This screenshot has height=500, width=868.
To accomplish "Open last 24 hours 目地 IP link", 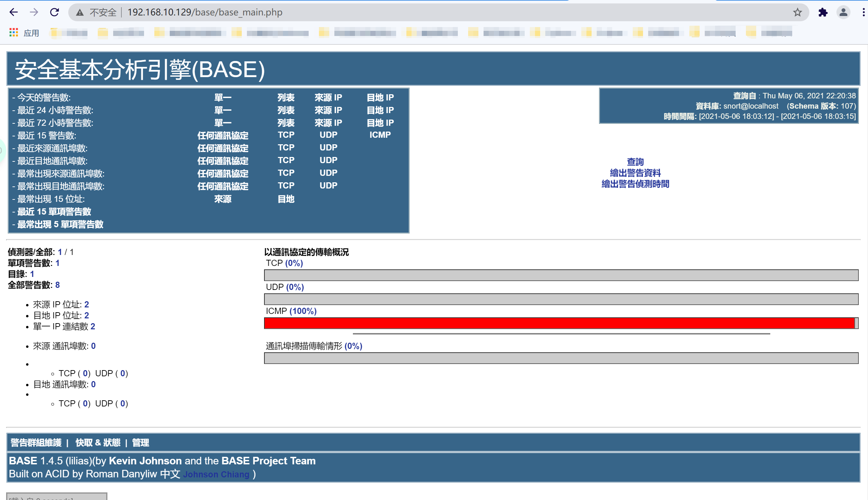I will 380,110.
